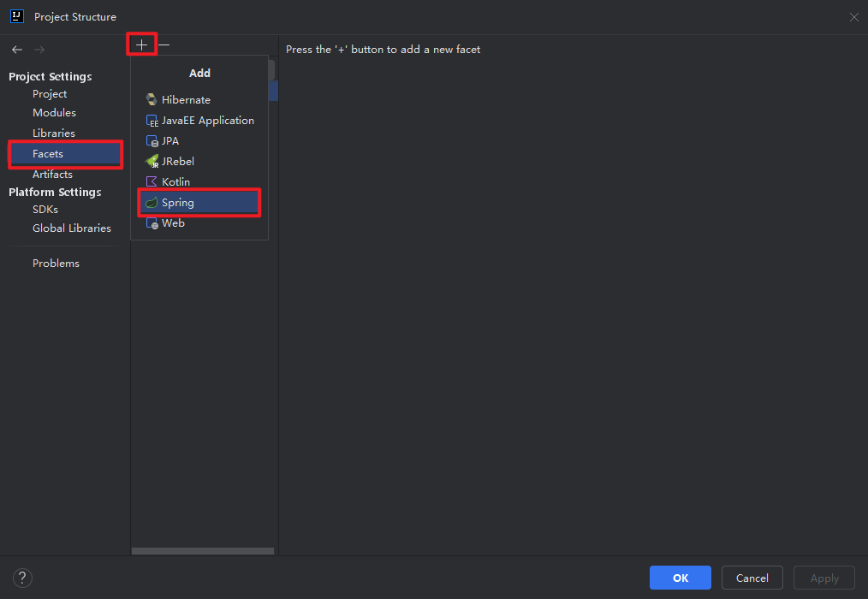Select JPA in the Add menu
Image resolution: width=868 pixels, height=599 pixels.
(199, 140)
